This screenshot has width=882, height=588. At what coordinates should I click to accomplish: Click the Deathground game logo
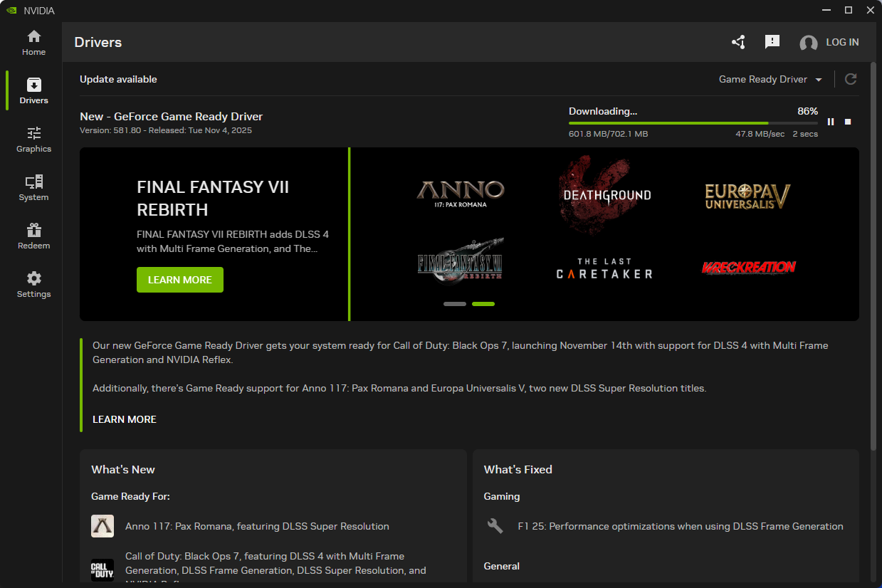(607, 194)
